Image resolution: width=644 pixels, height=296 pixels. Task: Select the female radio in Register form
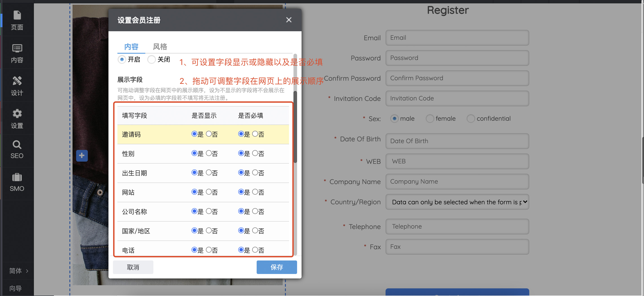tap(430, 119)
